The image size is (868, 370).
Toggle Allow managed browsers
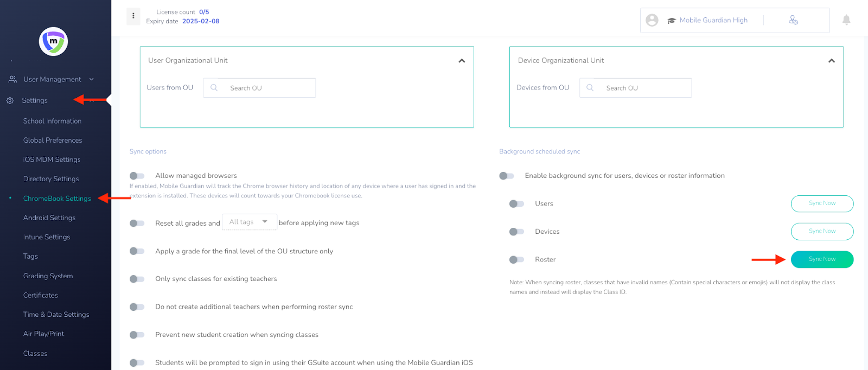pos(137,176)
